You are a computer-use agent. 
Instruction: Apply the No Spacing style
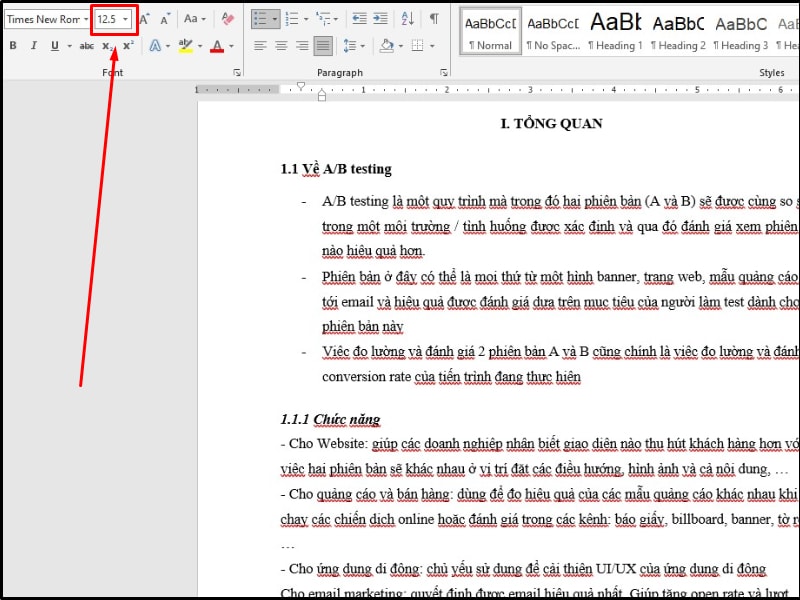pos(553,32)
